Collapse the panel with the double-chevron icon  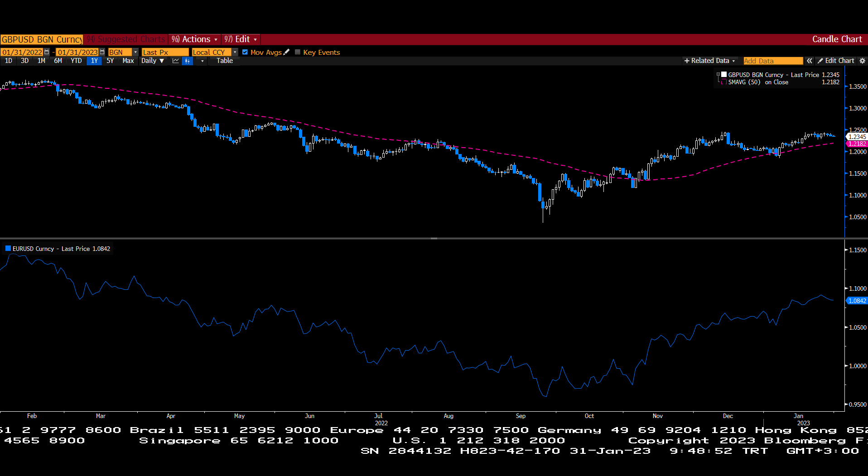[810, 61]
